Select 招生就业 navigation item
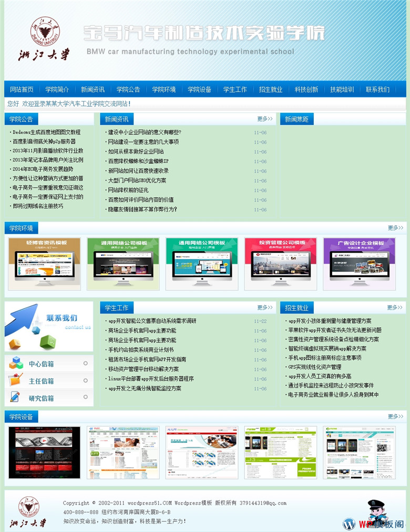Screen dimensions: 410x532 point(271,89)
